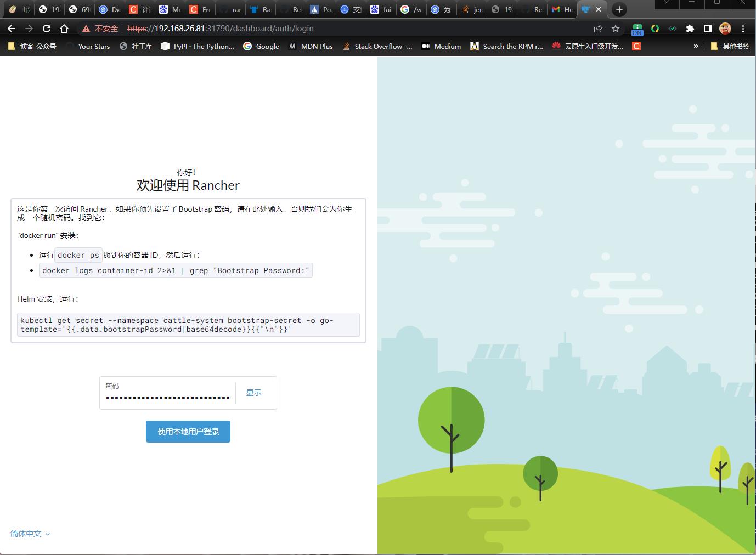Go back to the previous page
Screen dimensions: 756x555
[12, 29]
